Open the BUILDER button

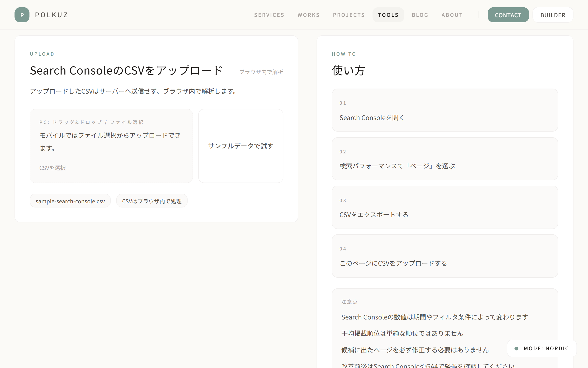click(553, 15)
